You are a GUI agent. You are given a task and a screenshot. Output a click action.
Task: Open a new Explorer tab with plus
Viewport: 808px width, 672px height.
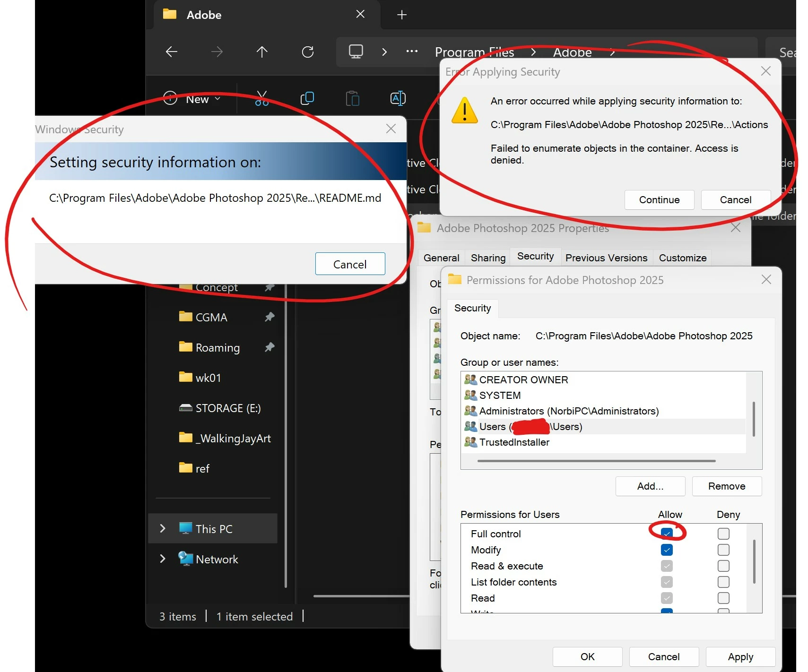tap(402, 15)
